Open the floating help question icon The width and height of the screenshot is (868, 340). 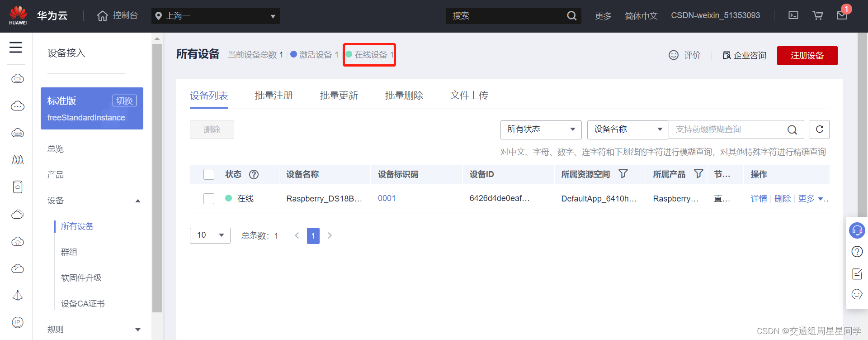pos(857,252)
